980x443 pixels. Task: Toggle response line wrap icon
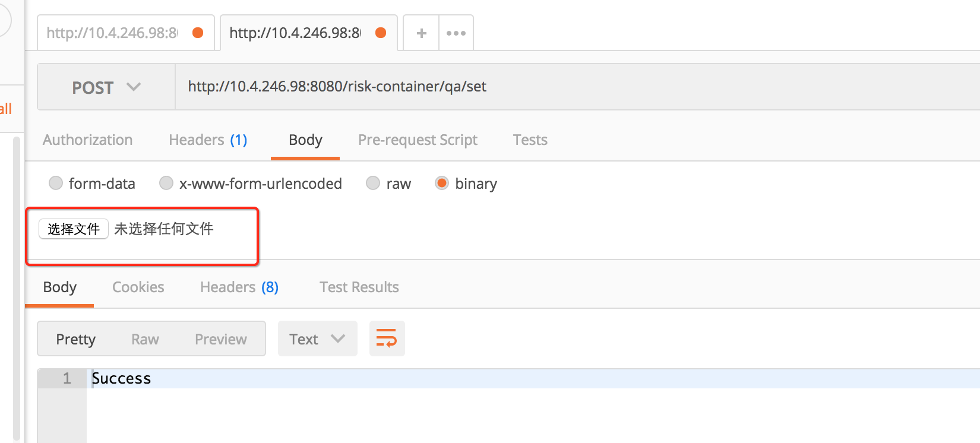pos(387,338)
